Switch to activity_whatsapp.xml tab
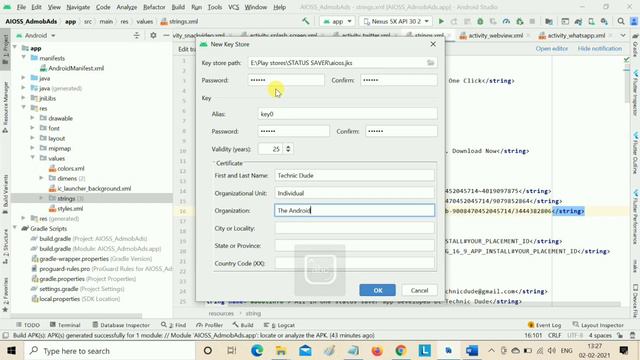This screenshot has width=640, height=360. (572, 36)
